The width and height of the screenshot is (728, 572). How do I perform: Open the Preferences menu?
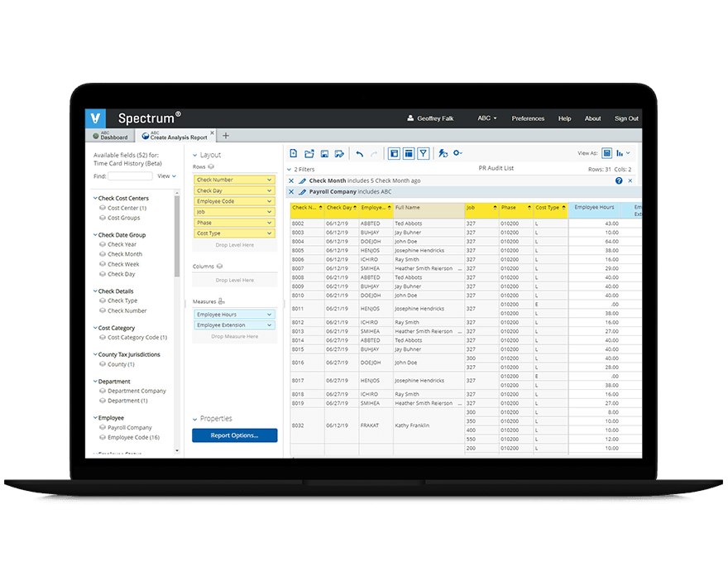coord(528,118)
